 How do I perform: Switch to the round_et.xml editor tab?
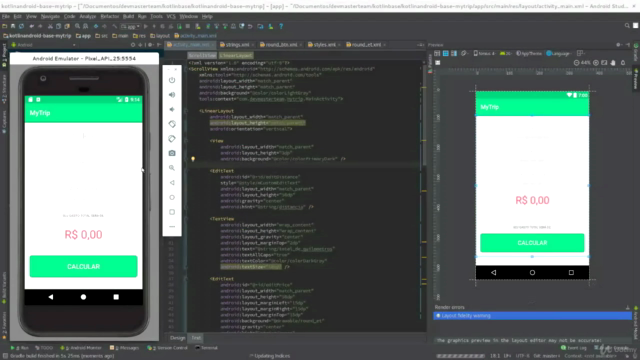click(366, 44)
